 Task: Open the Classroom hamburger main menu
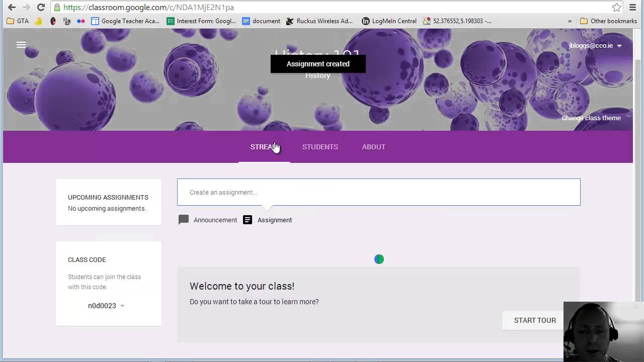(21, 45)
